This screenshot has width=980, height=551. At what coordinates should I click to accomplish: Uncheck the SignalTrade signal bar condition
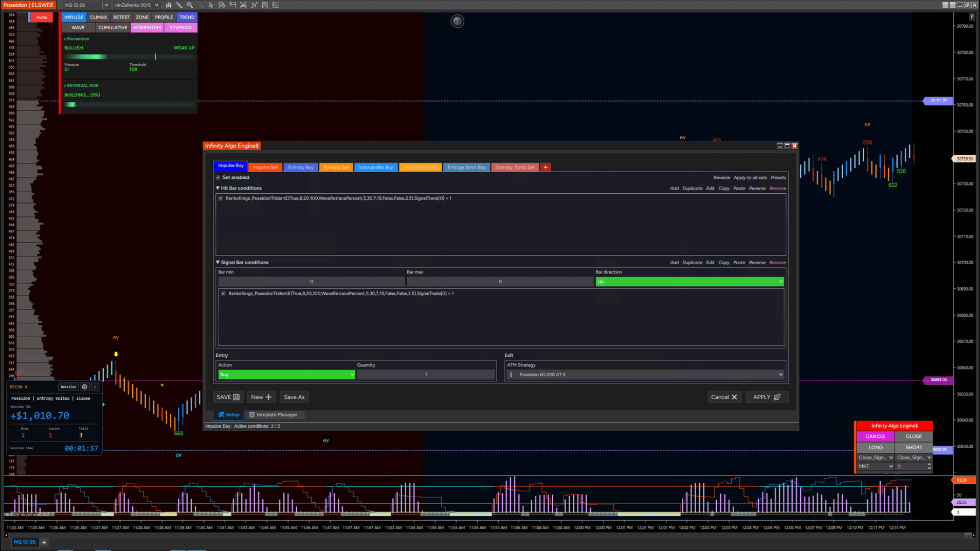click(x=223, y=293)
